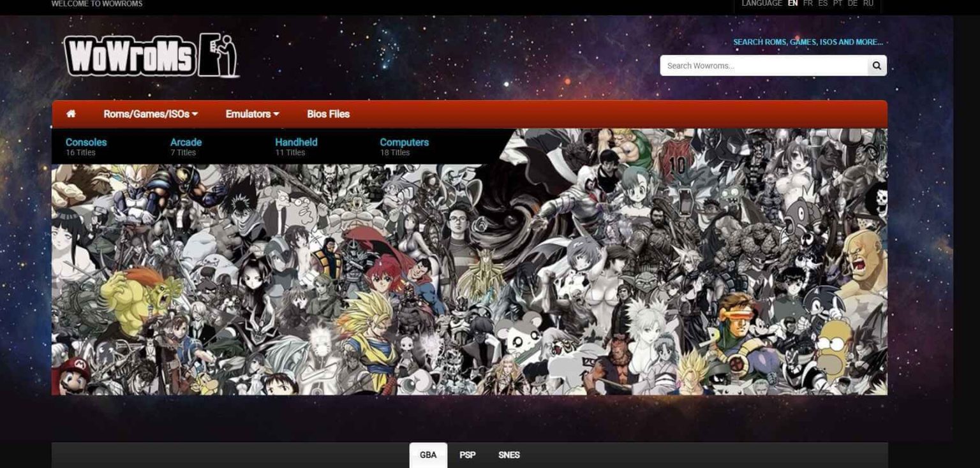The image size is (980, 468).
Task: Open the Handheld category link
Action: tap(296, 142)
